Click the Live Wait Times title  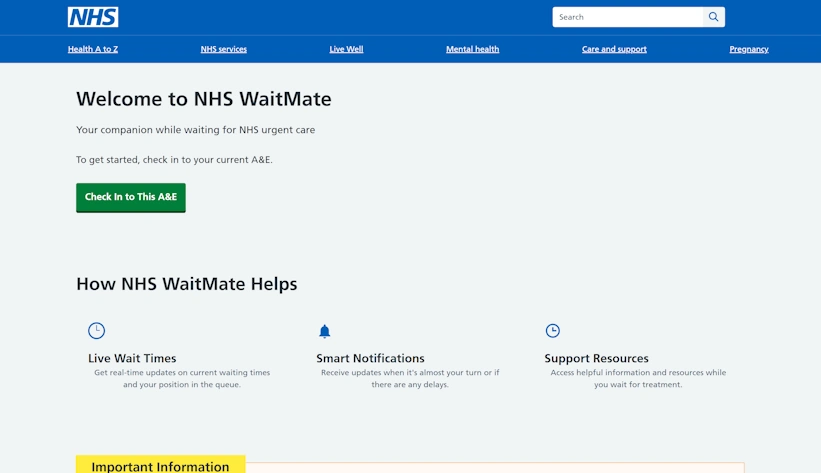(x=132, y=358)
